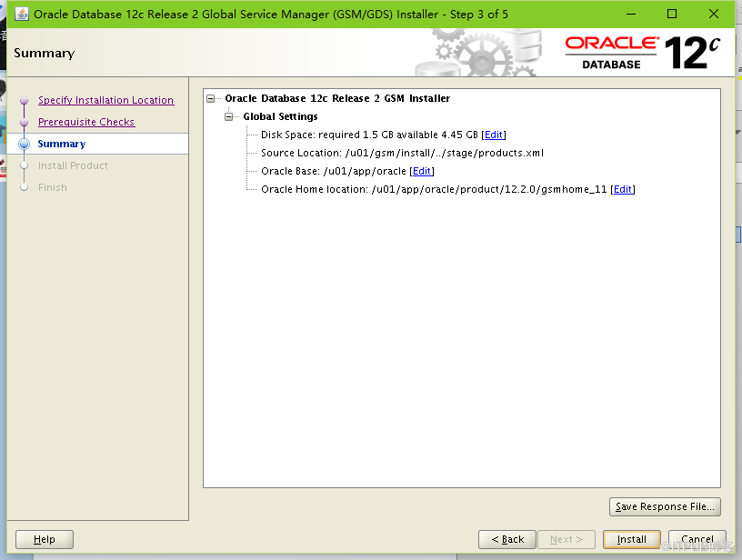This screenshot has height=560, width=742.
Task: Click the Specify Installation Location step bullet
Action: pos(25,100)
